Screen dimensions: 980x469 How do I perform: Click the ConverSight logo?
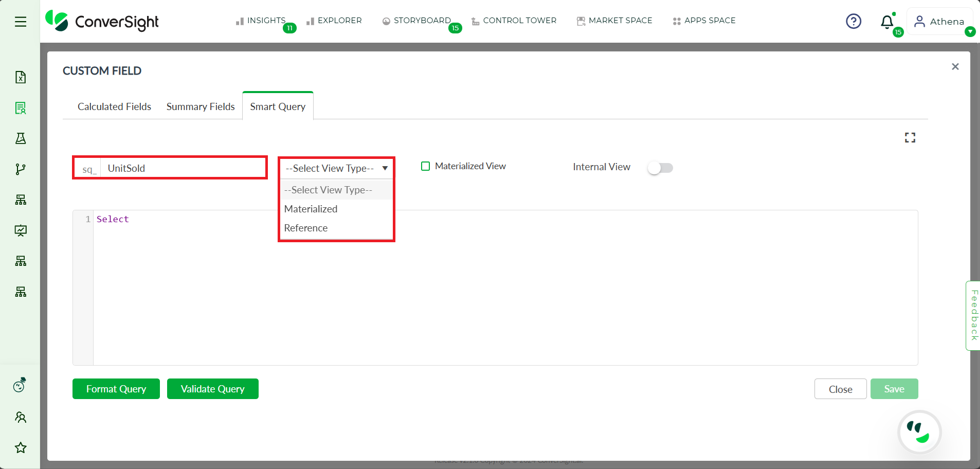pyautogui.click(x=102, y=21)
